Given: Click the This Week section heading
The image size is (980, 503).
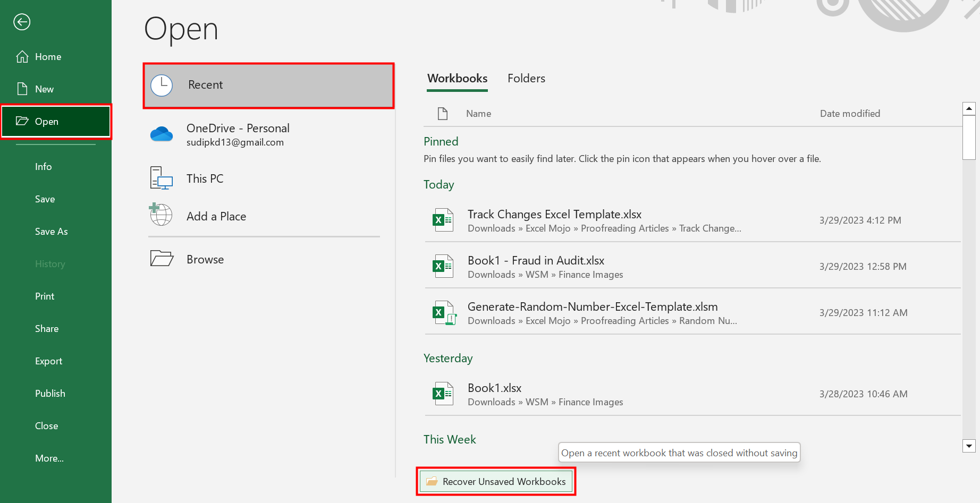Looking at the screenshot, I should tap(450, 439).
